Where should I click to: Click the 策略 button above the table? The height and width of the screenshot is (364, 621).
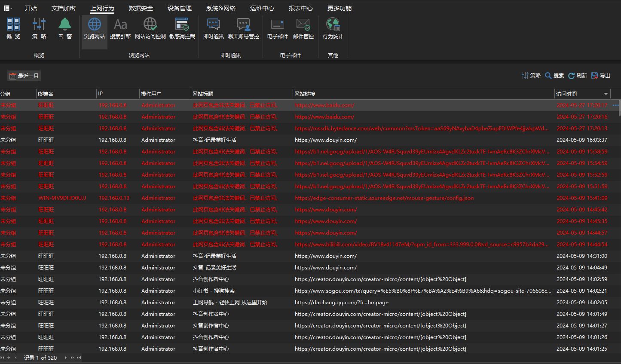[x=531, y=76]
